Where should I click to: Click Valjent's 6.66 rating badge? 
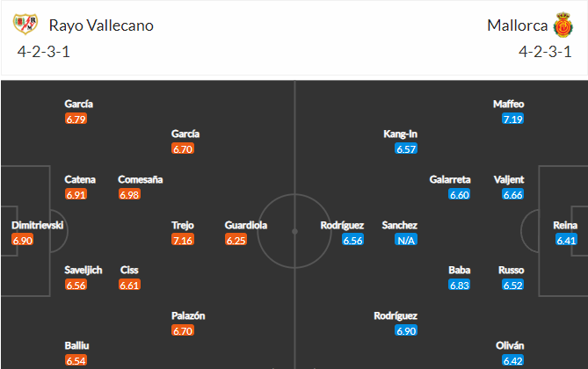coord(513,194)
